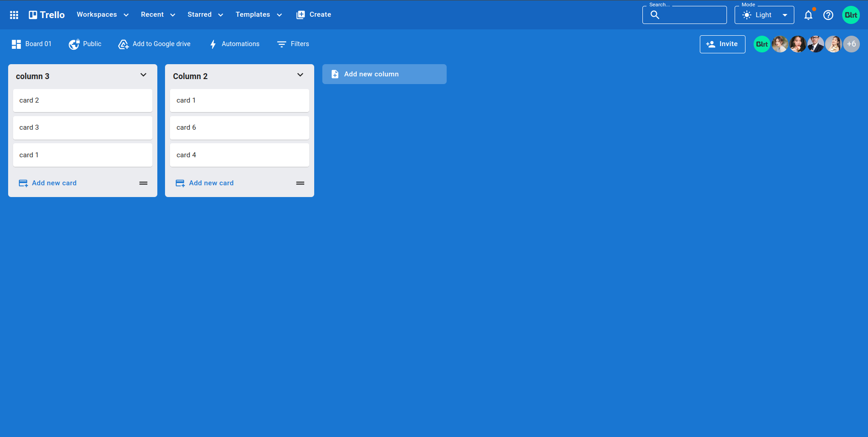Open the Recent menu
This screenshot has height=437, width=868.
[x=158, y=14]
